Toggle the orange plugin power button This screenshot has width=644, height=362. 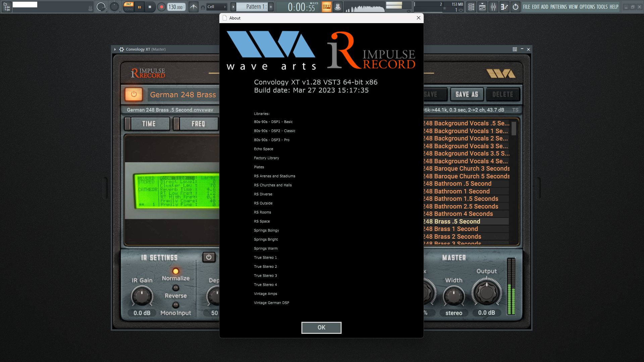pyautogui.click(x=134, y=95)
